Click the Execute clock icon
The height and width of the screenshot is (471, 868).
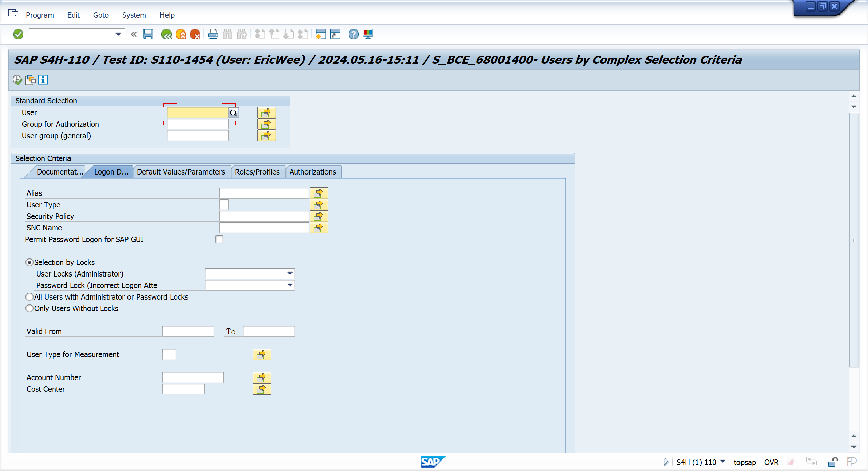coord(17,80)
